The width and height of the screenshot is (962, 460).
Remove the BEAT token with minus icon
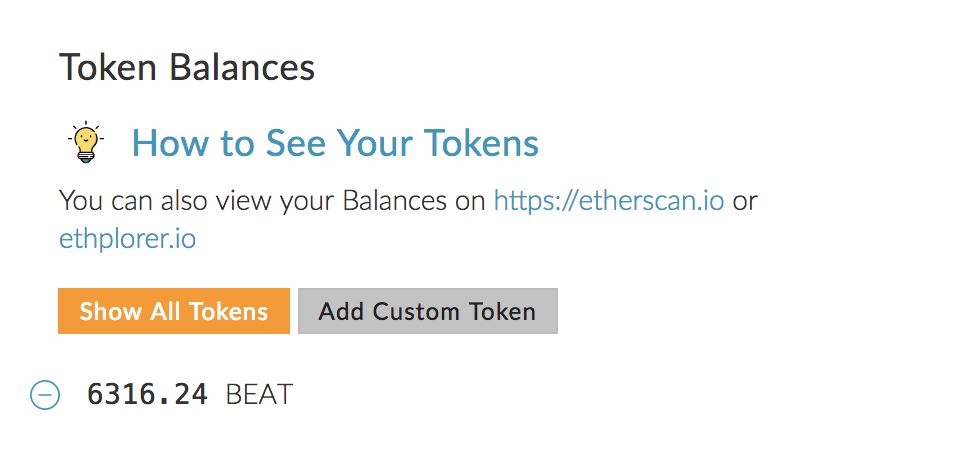45,394
